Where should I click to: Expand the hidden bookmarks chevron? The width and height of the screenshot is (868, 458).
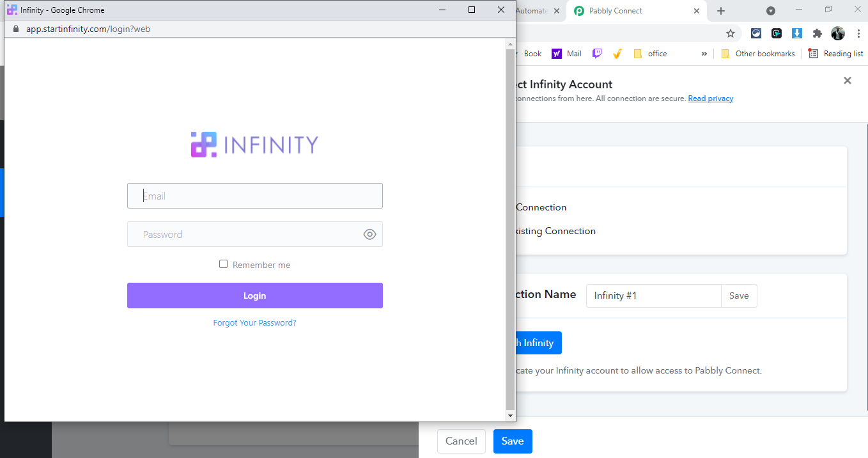click(704, 54)
